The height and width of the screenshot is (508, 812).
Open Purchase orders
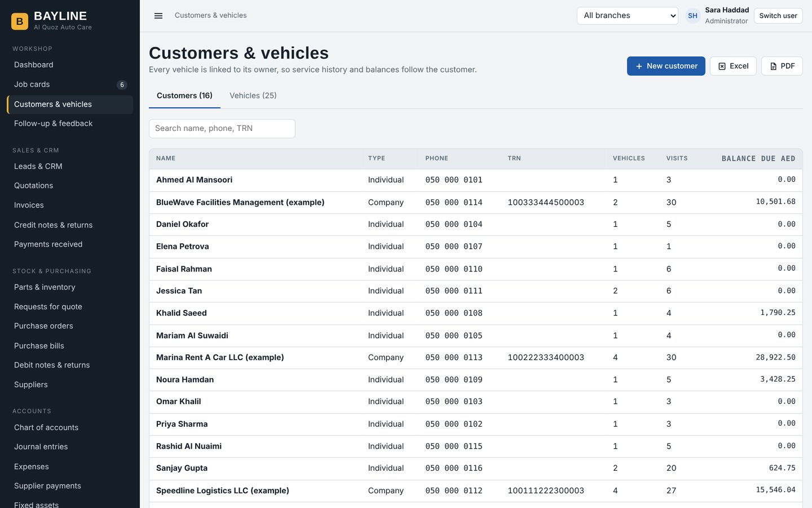point(70,326)
